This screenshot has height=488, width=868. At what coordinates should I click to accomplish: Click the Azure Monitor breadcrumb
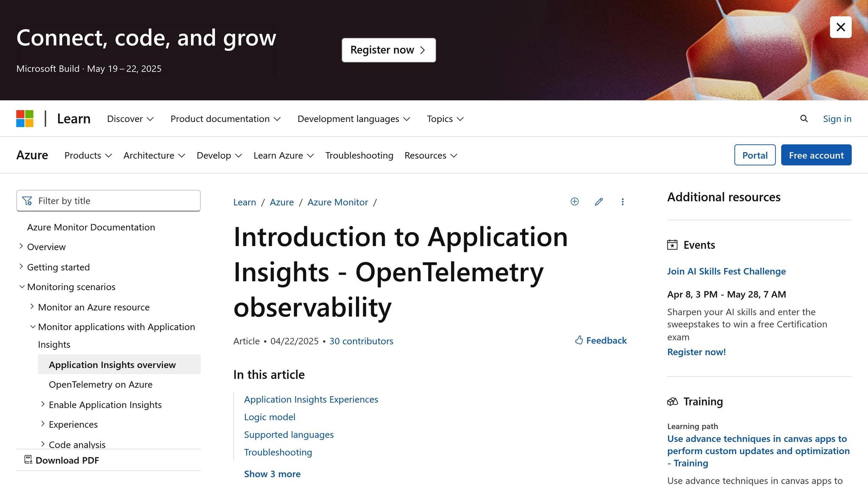(x=338, y=202)
